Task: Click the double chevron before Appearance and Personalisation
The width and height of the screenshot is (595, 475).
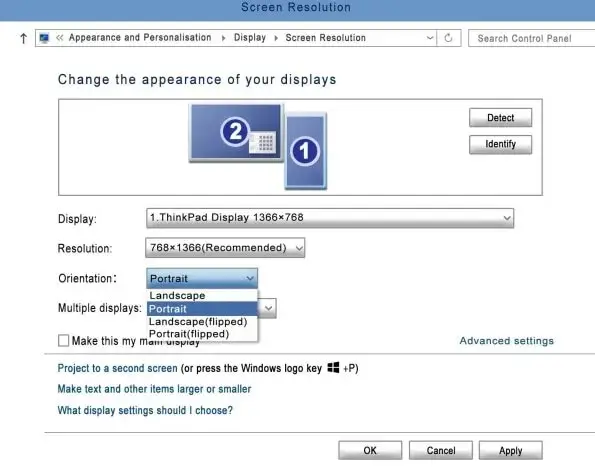Action: [x=60, y=38]
